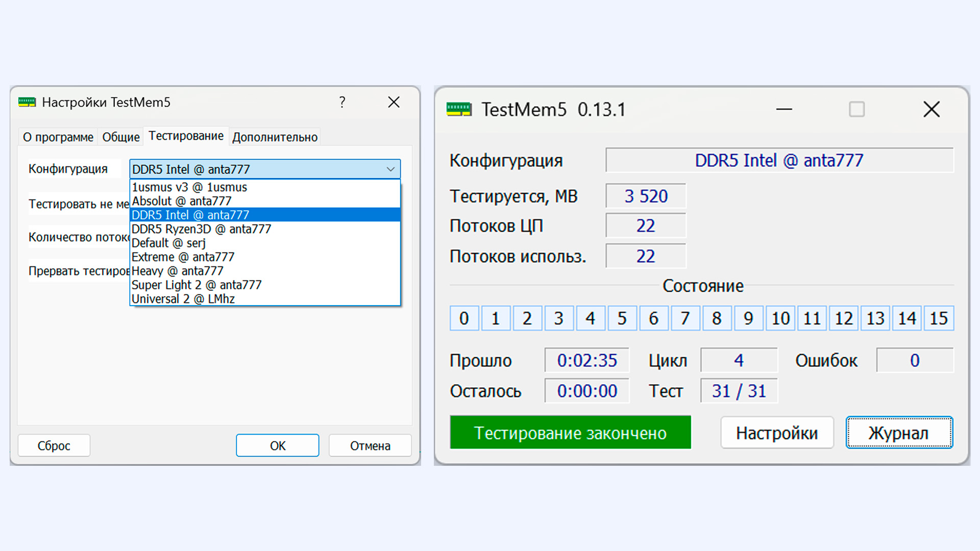Open the Журнал log button

click(x=899, y=433)
